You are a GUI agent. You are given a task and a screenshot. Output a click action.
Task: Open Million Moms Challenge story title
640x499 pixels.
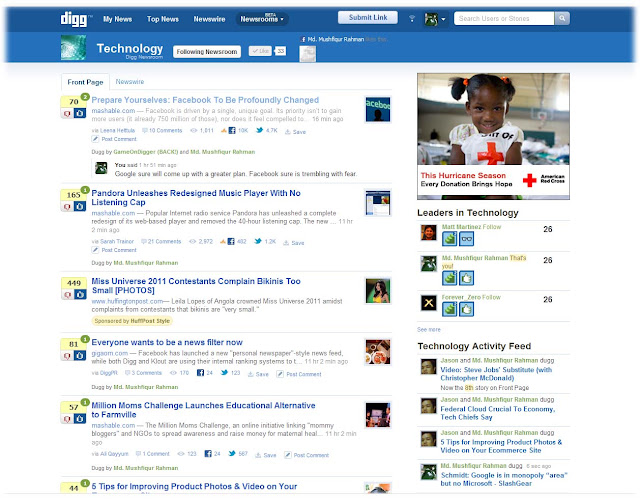coord(203,410)
